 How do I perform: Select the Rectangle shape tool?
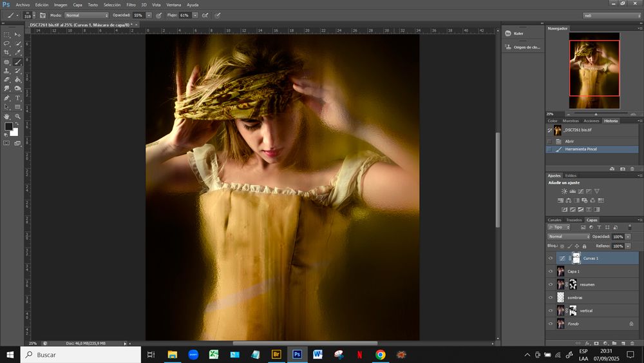pos(17,107)
